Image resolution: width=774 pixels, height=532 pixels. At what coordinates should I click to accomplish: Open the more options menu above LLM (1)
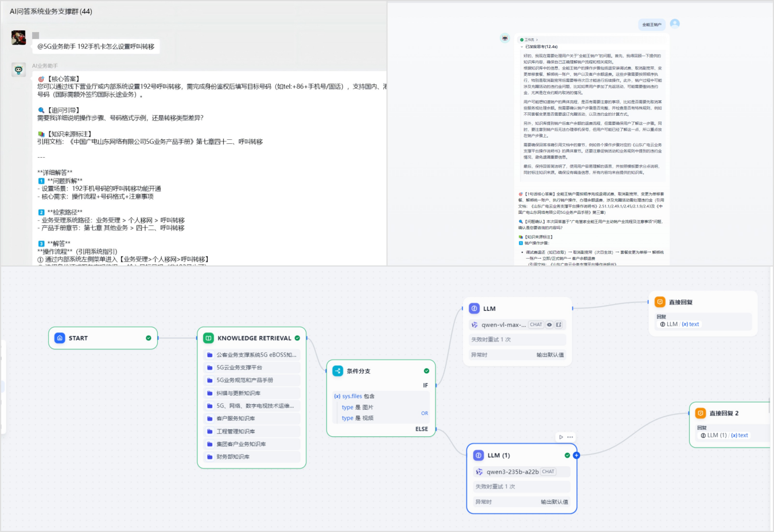tap(570, 437)
